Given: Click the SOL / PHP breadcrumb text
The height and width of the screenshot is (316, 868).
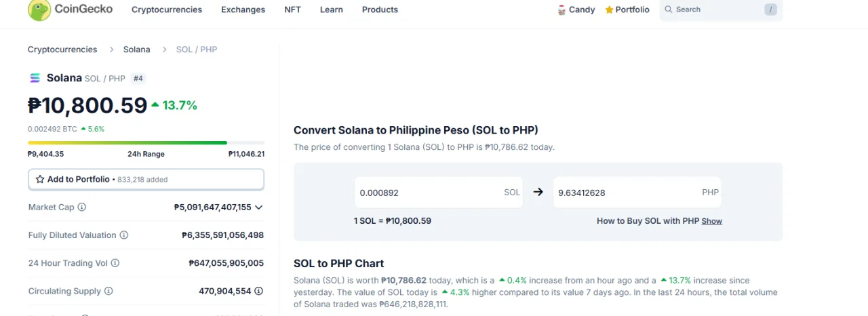Looking at the screenshot, I should tap(197, 50).
